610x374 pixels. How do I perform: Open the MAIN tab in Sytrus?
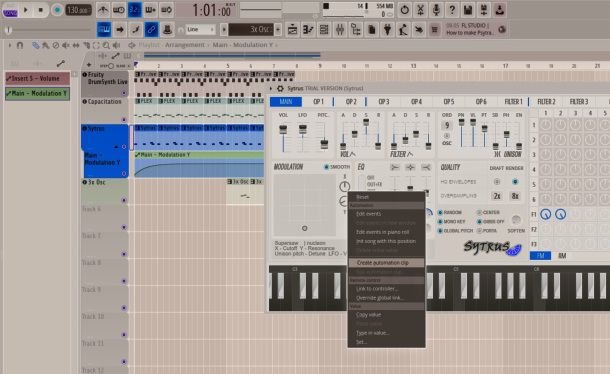[286, 102]
